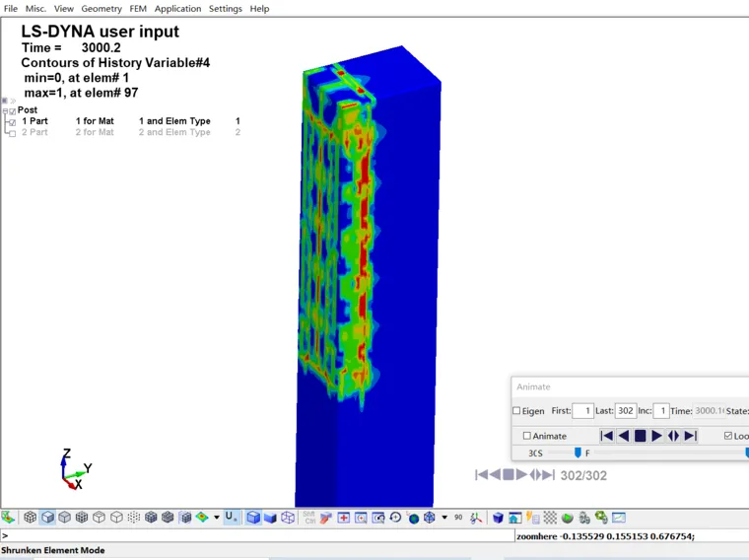The height and width of the screenshot is (560, 749).
Task: Enable the Eigen checkbox
Action: coord(516,410)
